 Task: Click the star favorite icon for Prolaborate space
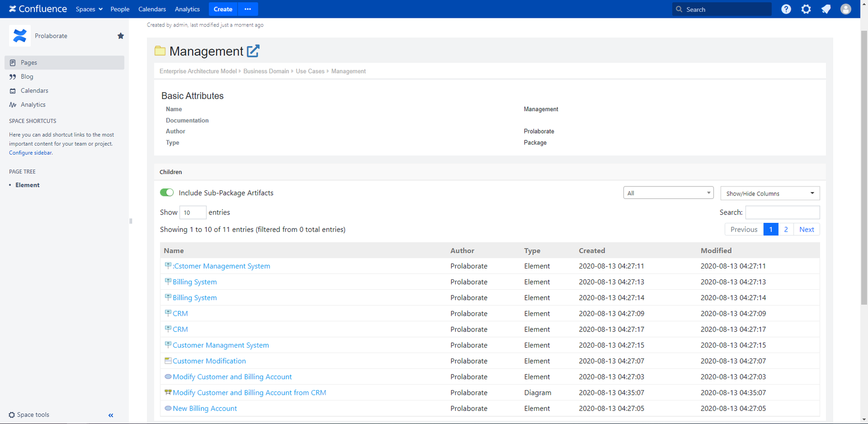(x=121, y=36)
